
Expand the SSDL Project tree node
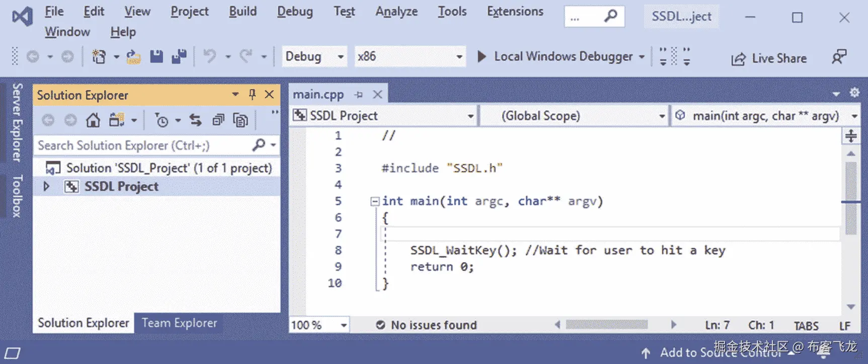point(46,186)
